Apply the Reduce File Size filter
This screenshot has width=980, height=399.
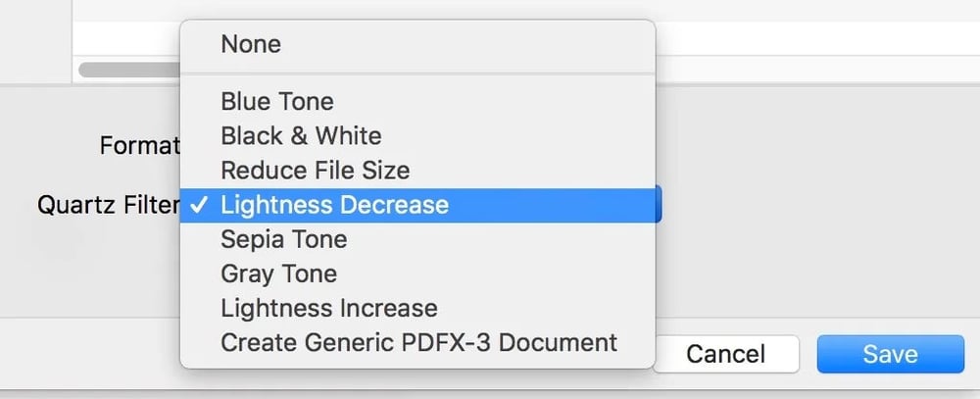[x=315, y=170]
